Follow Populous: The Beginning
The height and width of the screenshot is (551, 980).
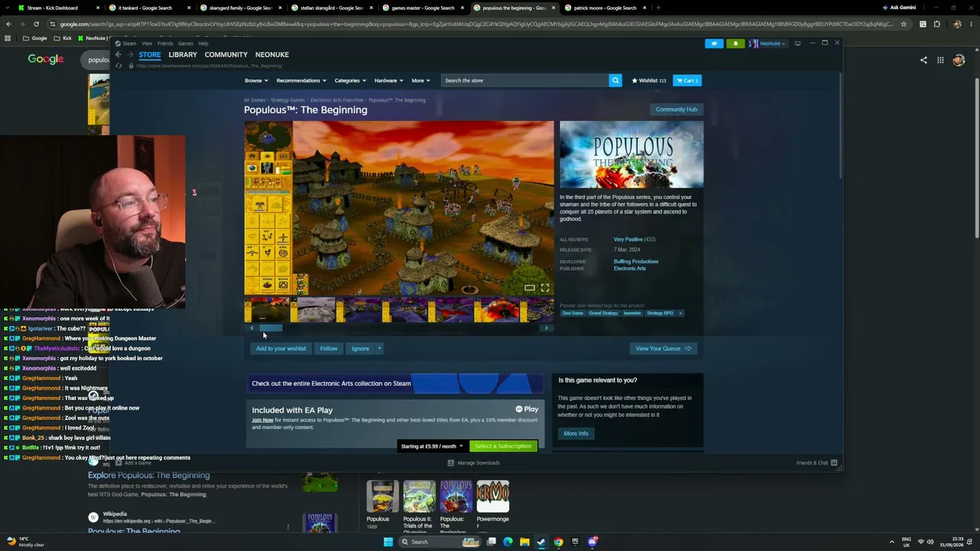coord(328,348)
